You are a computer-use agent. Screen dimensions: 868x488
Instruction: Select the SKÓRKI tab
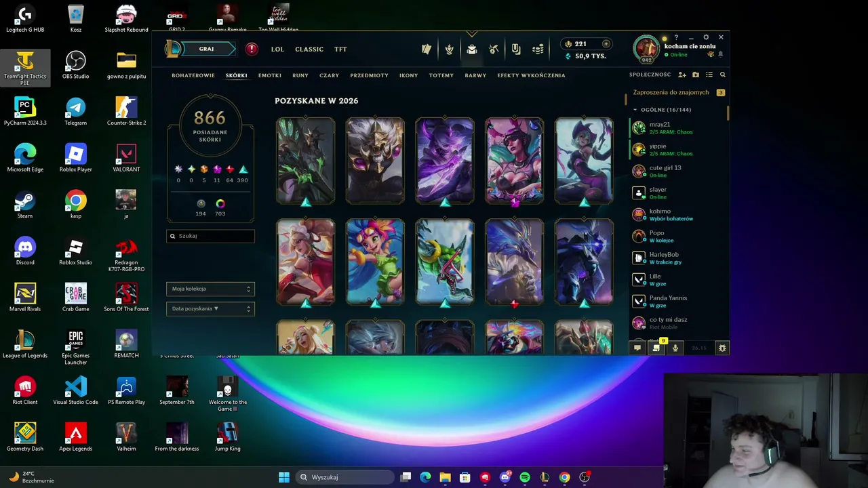[x=236, y=75]
